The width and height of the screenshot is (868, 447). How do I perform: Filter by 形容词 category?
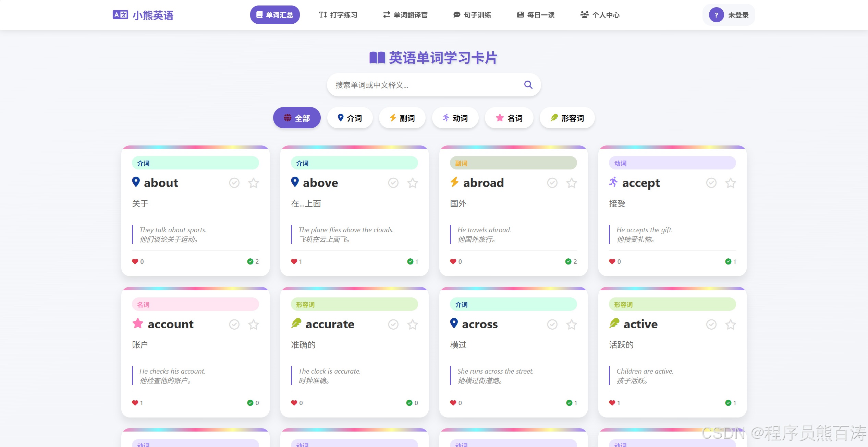[x=567, y=118]
